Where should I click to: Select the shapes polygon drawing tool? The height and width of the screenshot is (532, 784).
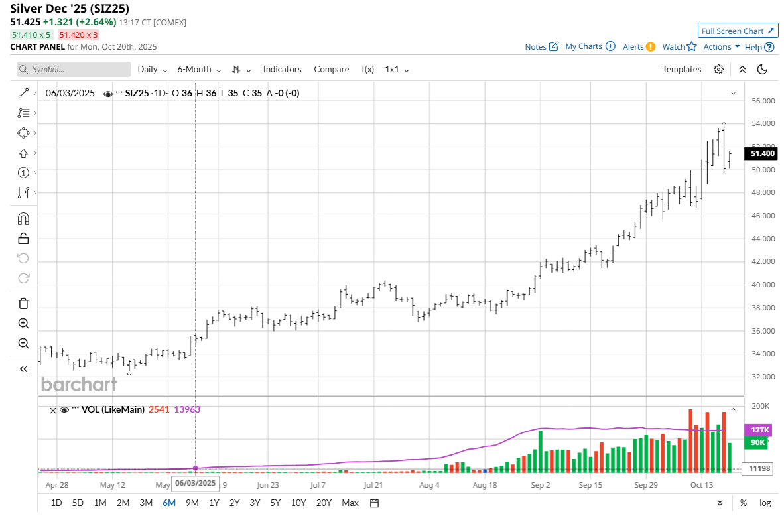(23, 133)
